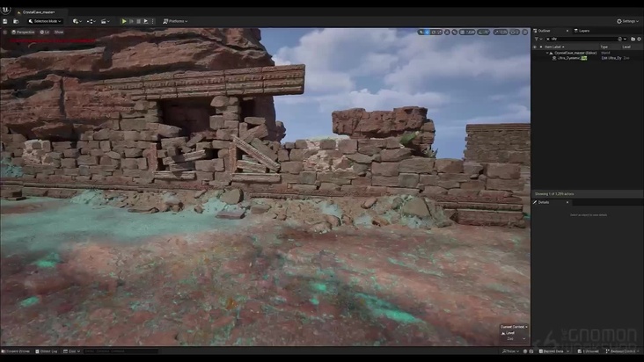Switch to the Layers tab

coord(582,30)
